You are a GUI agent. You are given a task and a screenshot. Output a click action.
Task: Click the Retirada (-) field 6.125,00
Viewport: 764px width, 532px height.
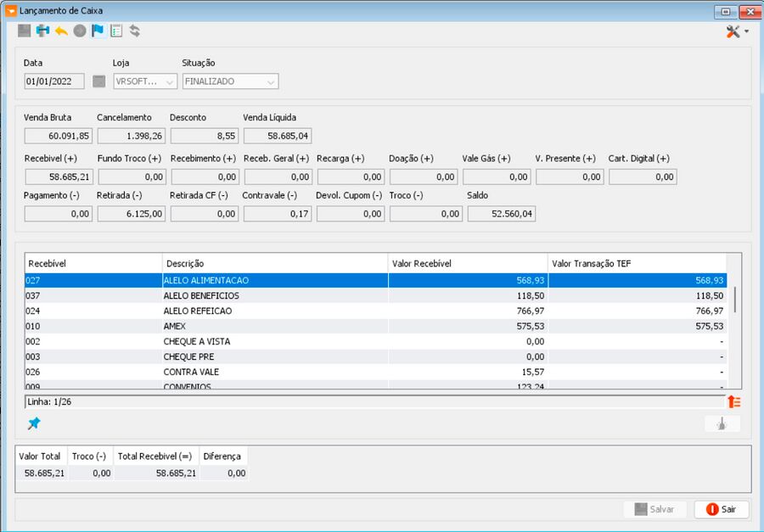click(132, 214)
